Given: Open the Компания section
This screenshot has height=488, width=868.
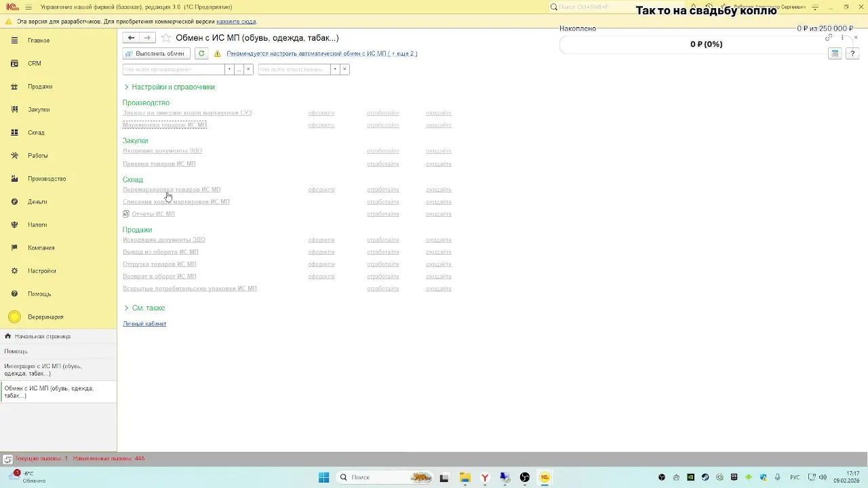Looking at the screenshot, I should [41, 248].
